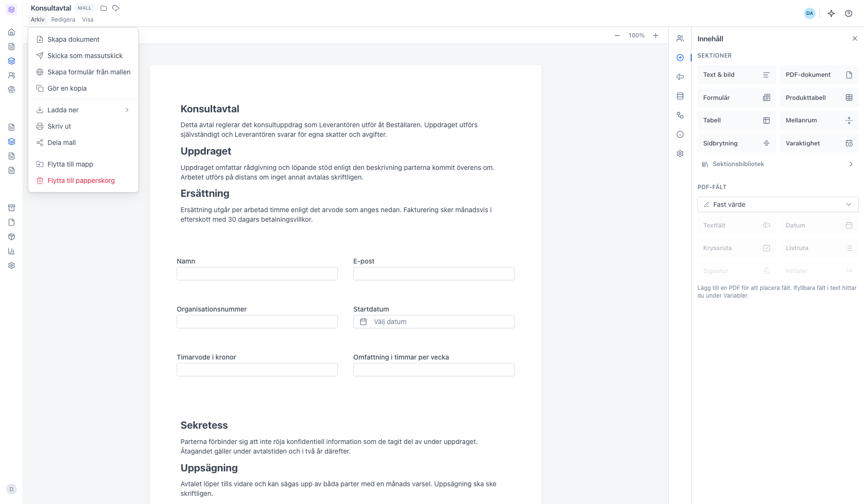Open the Startdatum date picker
Screen dimensions: 864x504
[434, 322]
